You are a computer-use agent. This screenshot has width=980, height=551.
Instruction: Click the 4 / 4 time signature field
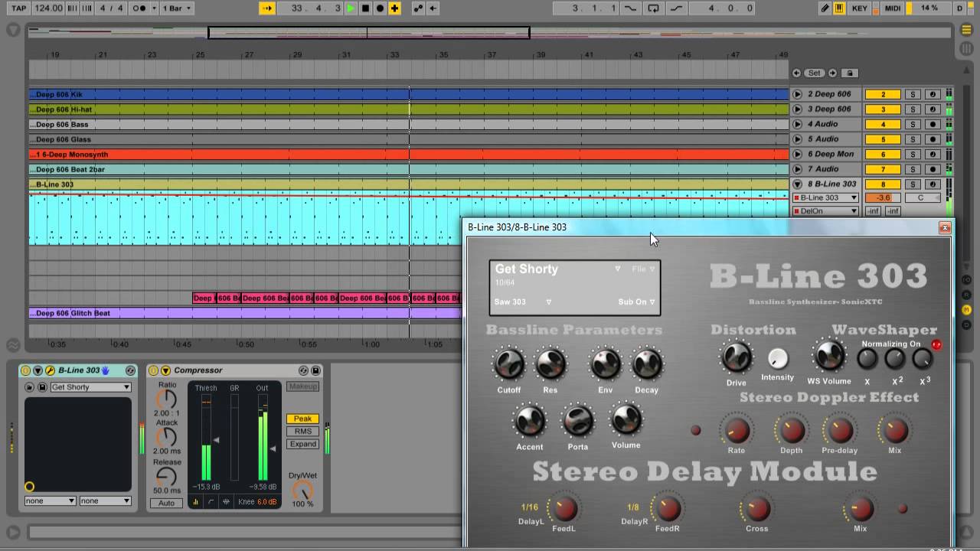click(x=112, y=8)
